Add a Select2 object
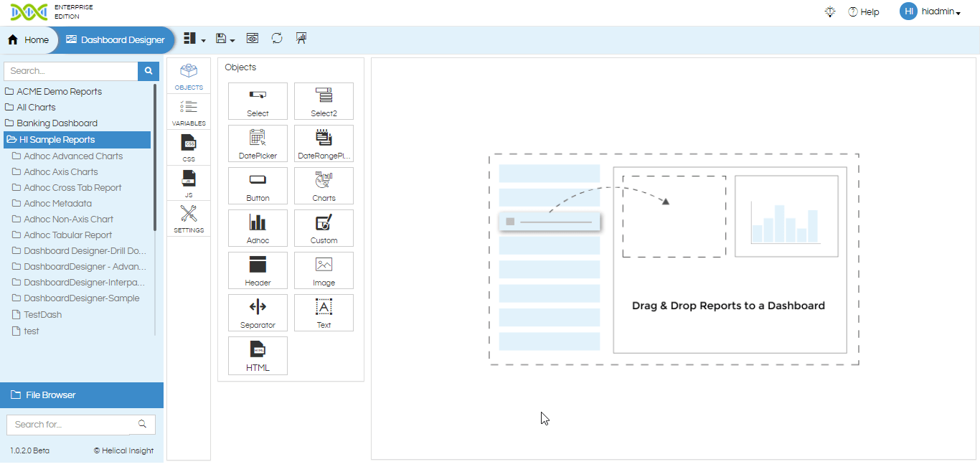The height and width of the screenshot is (472, 980). click(x=324, y=101)
